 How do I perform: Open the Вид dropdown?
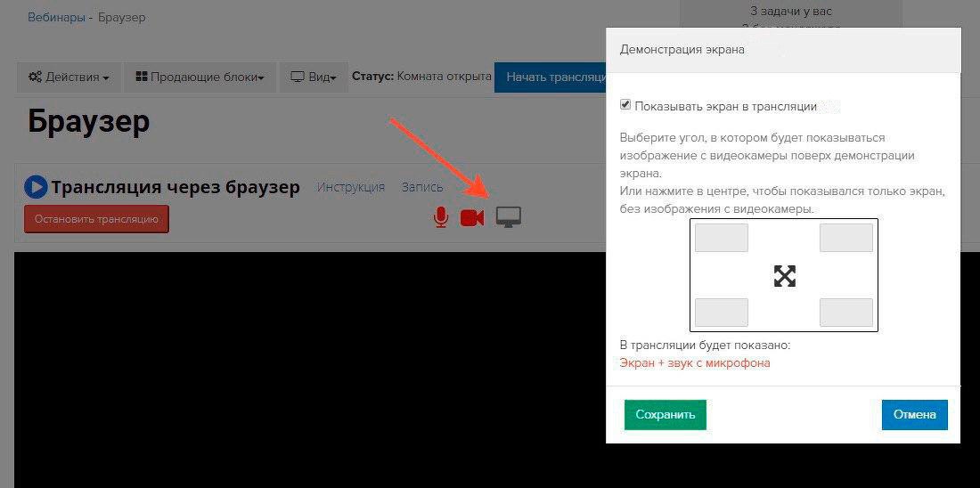pos(314,77)
